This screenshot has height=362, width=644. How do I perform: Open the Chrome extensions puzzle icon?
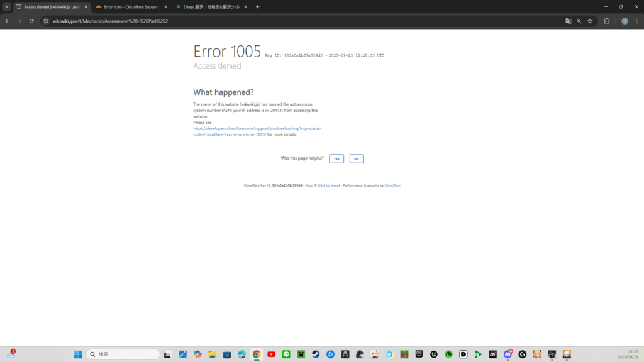point(607,21)
